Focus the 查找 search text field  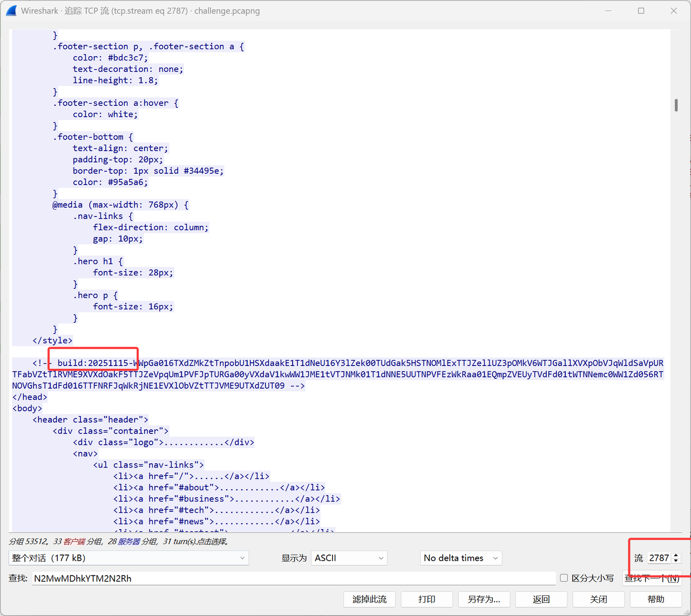(293, 578)
